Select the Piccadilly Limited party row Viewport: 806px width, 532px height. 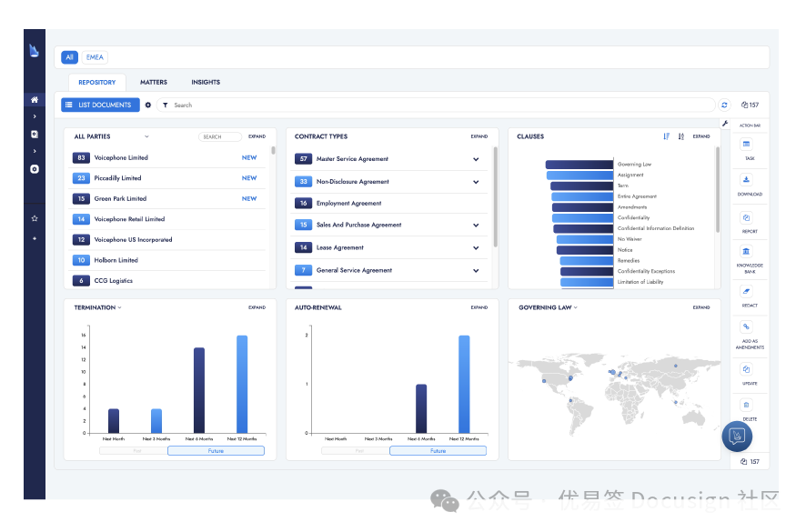point(167,178)
